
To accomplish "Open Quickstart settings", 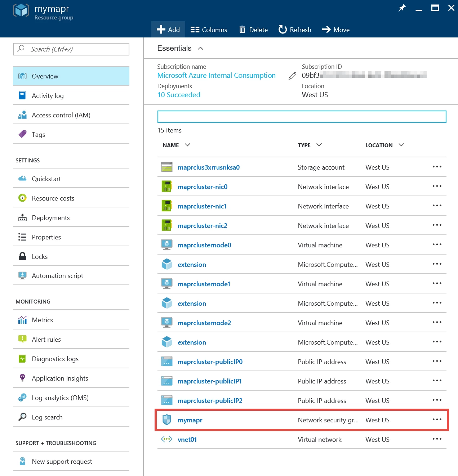I will (x=71, y=179).
